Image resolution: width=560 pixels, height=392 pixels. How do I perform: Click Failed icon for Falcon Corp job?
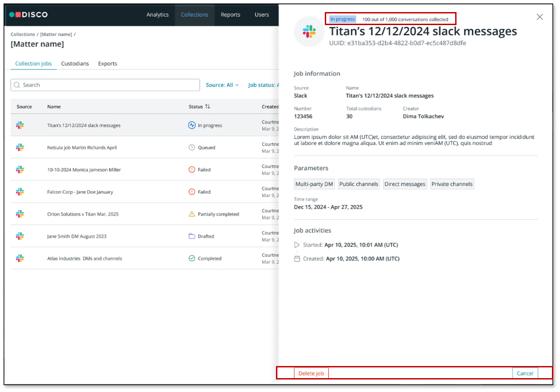coord(192,192)
